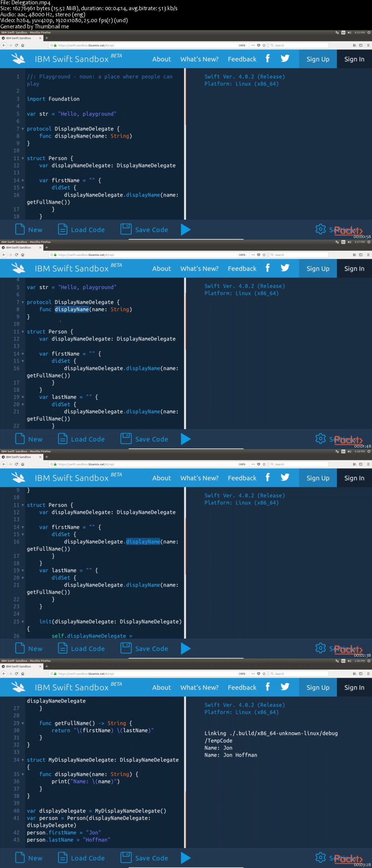The height and width of the screenshot is (868, 372).
Task: Open the Facebook icon in the 00:00:58 frame
Action: pyautogui.click(x=268, y=59)
